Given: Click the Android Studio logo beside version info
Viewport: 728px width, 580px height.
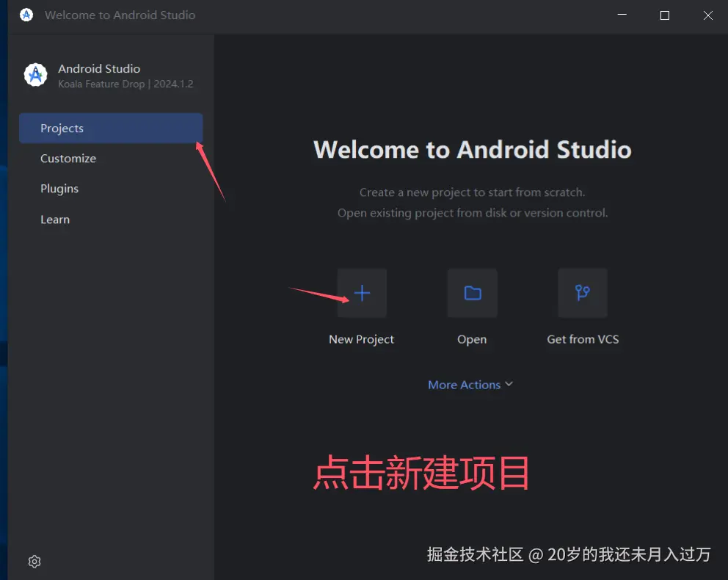Looking at the screenshot, I should [36, 75].
